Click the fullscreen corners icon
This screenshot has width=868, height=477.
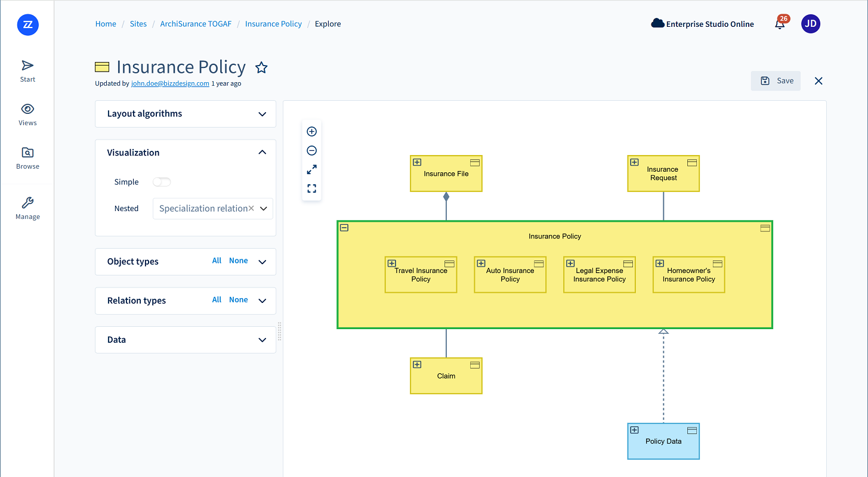point(311,189)
